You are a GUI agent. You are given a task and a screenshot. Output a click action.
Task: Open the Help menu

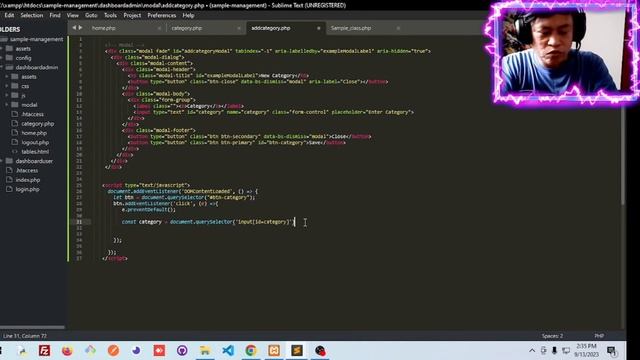coord(188,15)
